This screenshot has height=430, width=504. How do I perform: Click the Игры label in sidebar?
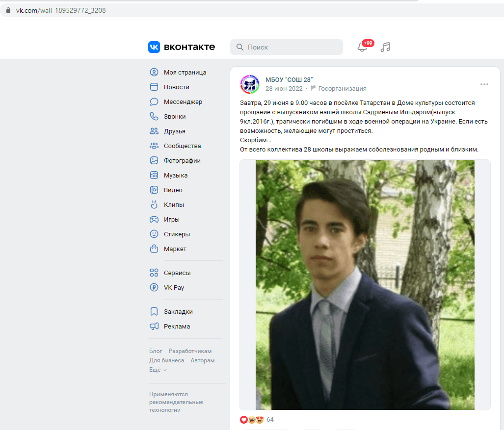(x=172, y=219)
